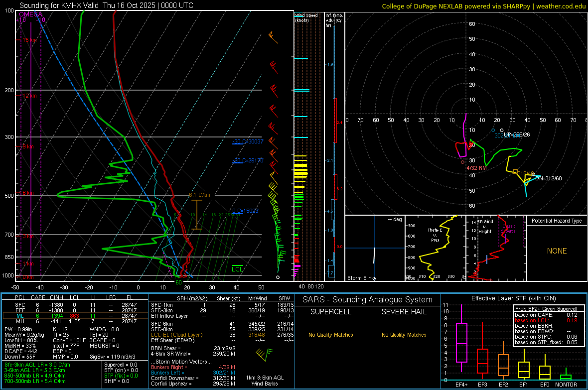Click the 'MeanW = 9.2g/kg' value
The image size is (588, 390).
24,335
